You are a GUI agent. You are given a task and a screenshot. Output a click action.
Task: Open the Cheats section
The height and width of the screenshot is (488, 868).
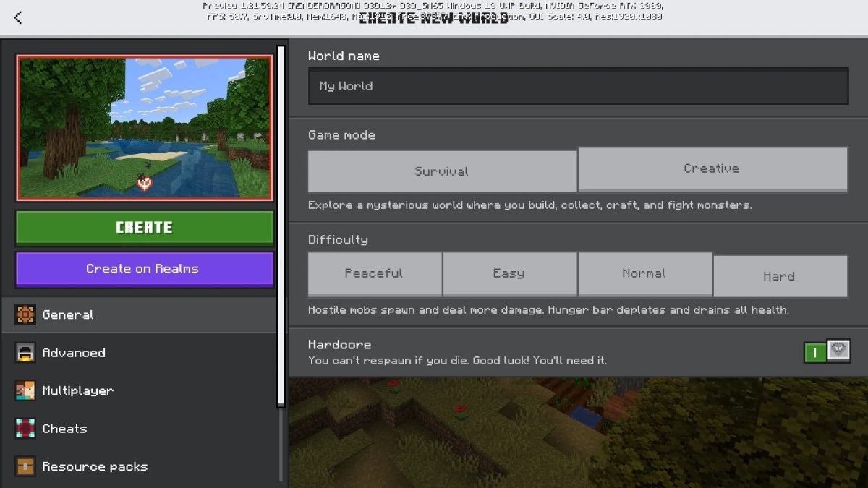pyautogui.click(x=64, y=428)
